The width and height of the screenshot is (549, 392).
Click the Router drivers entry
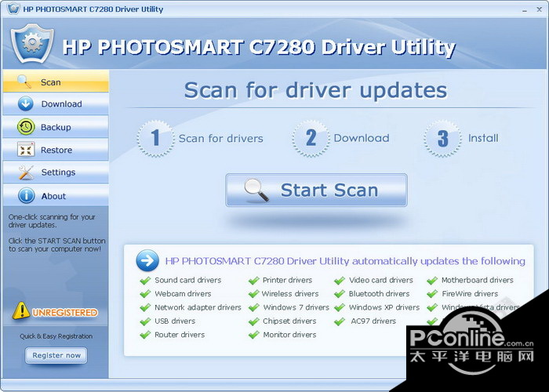pos(180,335)
